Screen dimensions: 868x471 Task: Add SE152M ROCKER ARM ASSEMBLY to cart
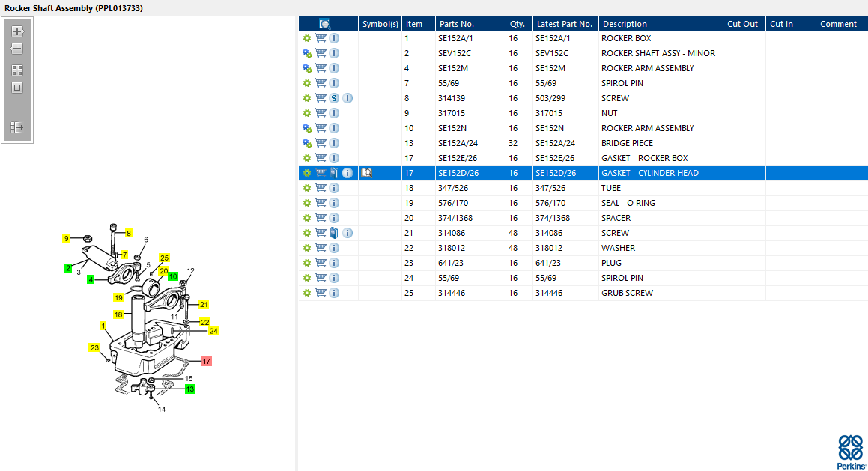click(321, 68)
